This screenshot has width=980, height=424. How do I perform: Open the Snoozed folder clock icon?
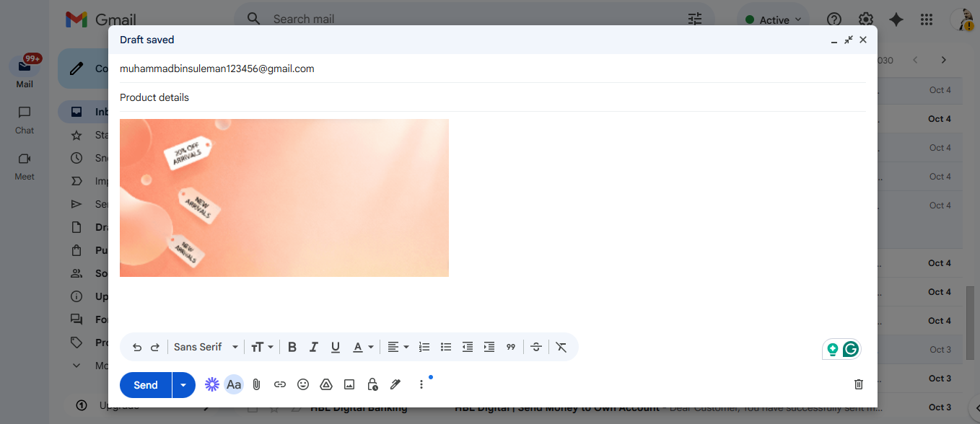(76, 158)
